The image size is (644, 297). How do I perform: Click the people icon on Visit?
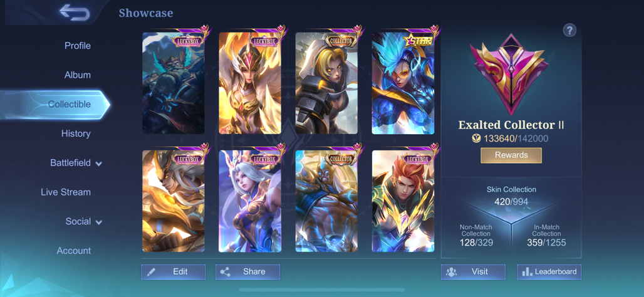(452, 271)
